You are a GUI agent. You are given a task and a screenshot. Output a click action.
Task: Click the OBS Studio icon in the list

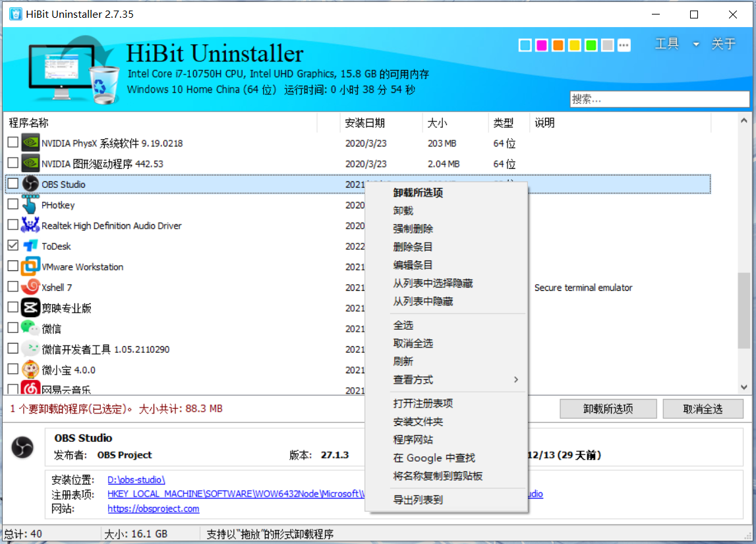pyautogui.click(x=30, y=184)
